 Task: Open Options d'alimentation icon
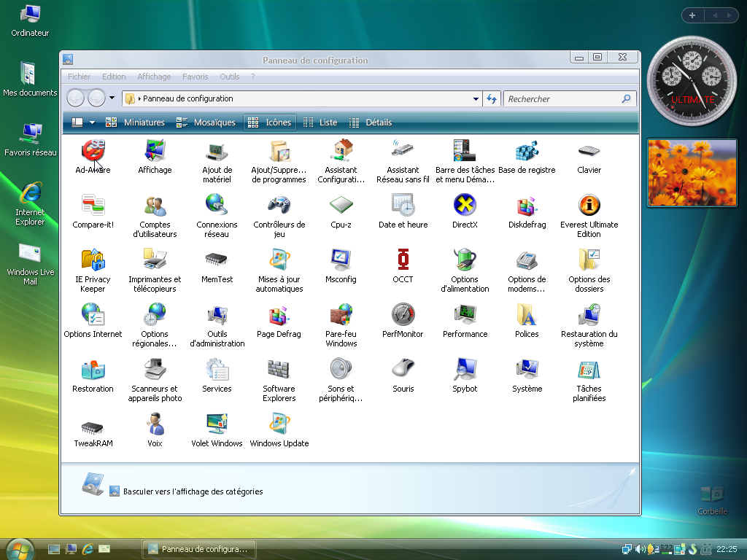(x=465, y=260)
